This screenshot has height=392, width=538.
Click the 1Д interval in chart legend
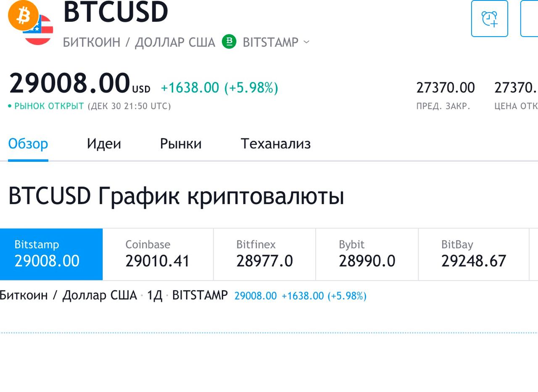154,296
